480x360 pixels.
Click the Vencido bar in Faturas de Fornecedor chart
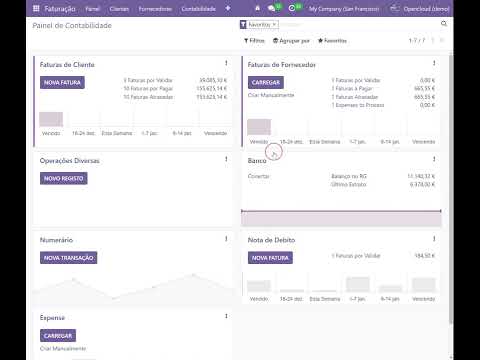point(259,127)
